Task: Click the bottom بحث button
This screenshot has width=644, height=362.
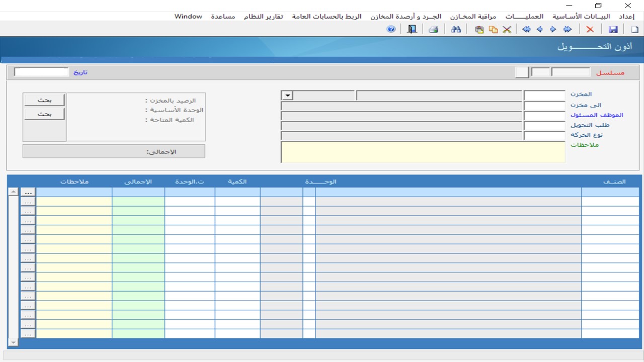Action: click(x=44, y=114)
